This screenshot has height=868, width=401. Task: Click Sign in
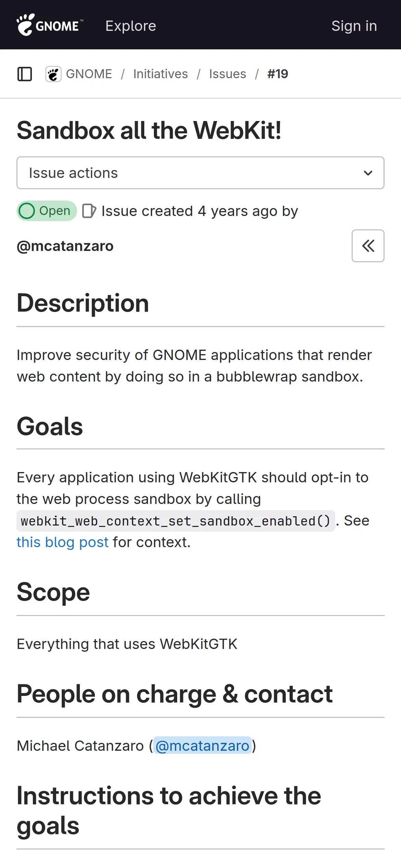pyautogui.click(x=354, y=26)
